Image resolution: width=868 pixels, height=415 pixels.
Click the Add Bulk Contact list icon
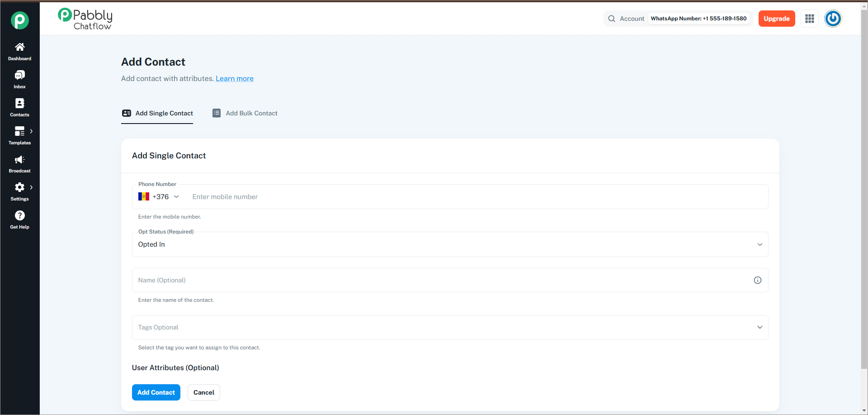[217, 113]
